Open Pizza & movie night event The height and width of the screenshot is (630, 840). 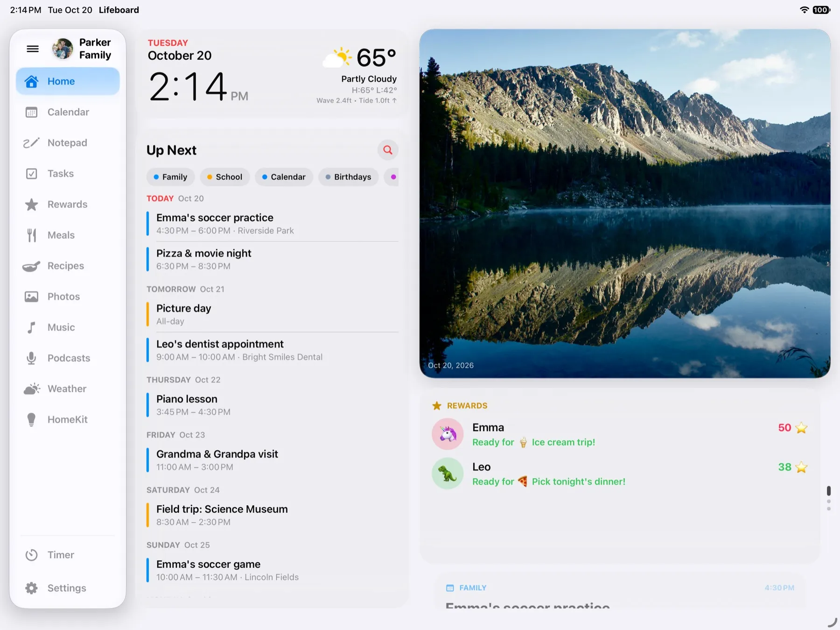[x=273, y=259]
